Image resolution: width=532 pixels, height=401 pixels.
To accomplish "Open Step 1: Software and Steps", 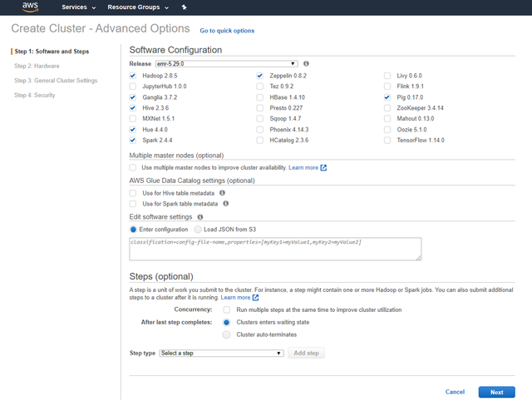I will point(52,52).
